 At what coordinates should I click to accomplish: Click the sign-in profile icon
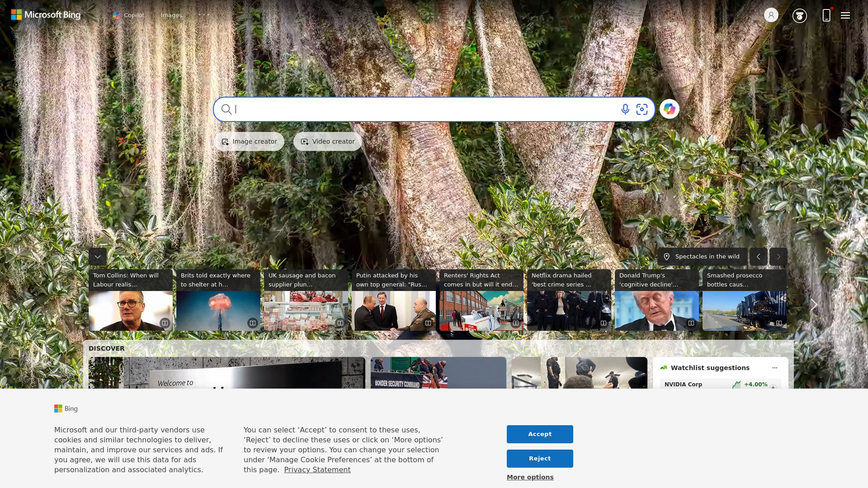(x=771, y=15)
